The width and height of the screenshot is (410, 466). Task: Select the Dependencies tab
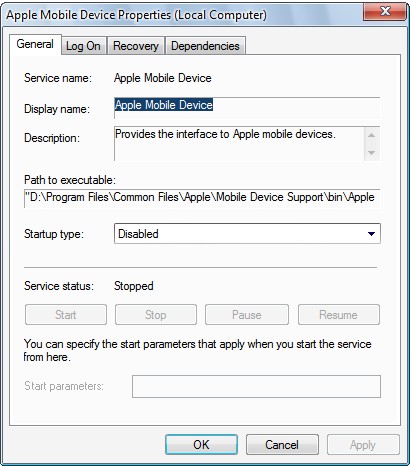point(205,46)
